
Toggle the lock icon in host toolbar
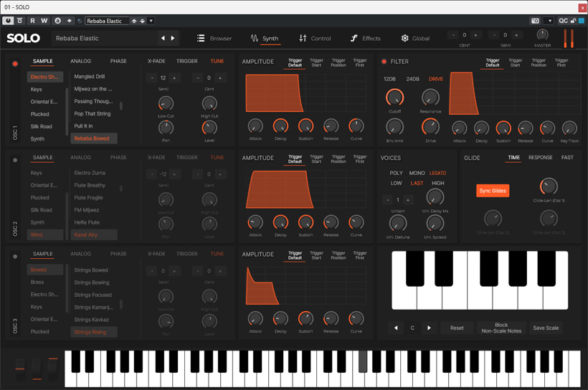pos(573,21)
